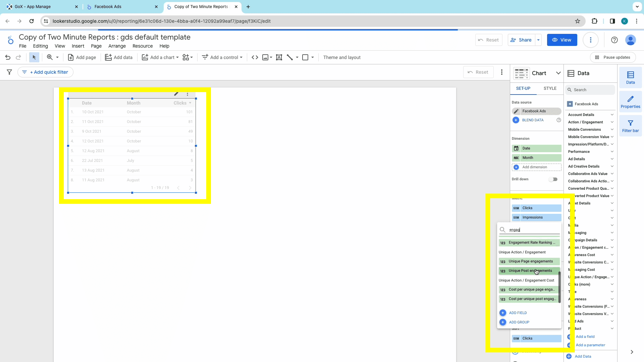Image resolution: width=644 pixels, height=362 pixels.
Task: Expand the Account Details field group
Action: click(591, 115)
